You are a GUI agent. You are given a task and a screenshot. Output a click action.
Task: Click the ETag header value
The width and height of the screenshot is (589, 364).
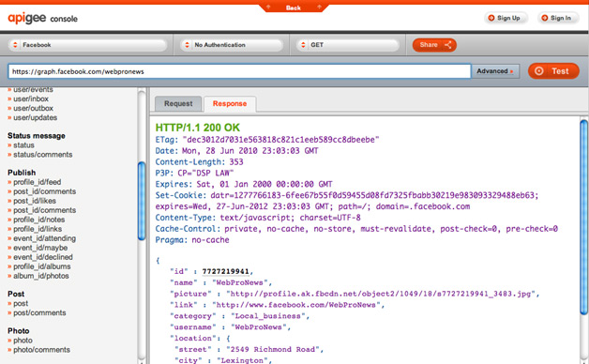(280, 140)
